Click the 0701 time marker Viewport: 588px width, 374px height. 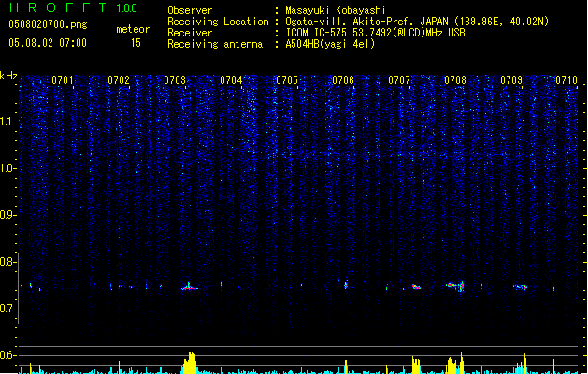(x=63, y=80)
